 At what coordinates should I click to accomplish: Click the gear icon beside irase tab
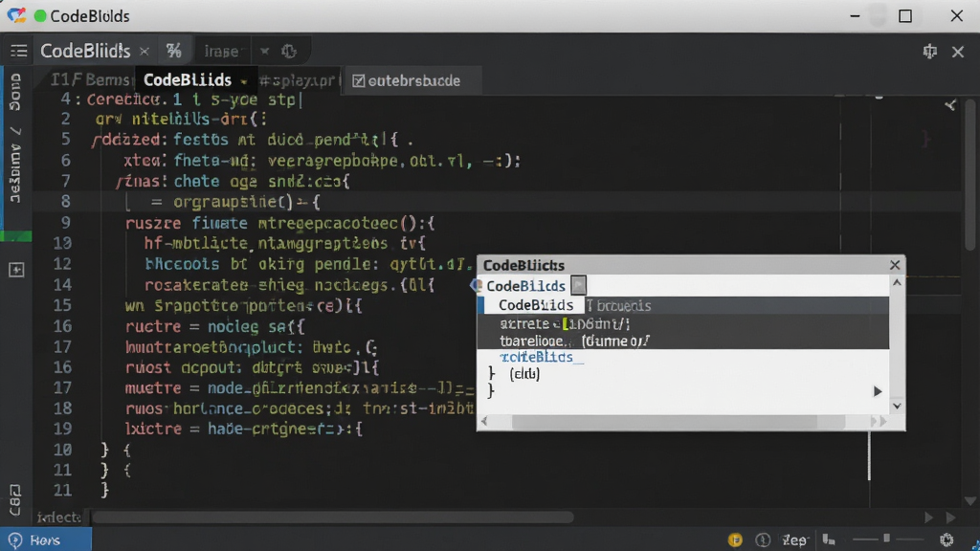(x=289, y=52)
